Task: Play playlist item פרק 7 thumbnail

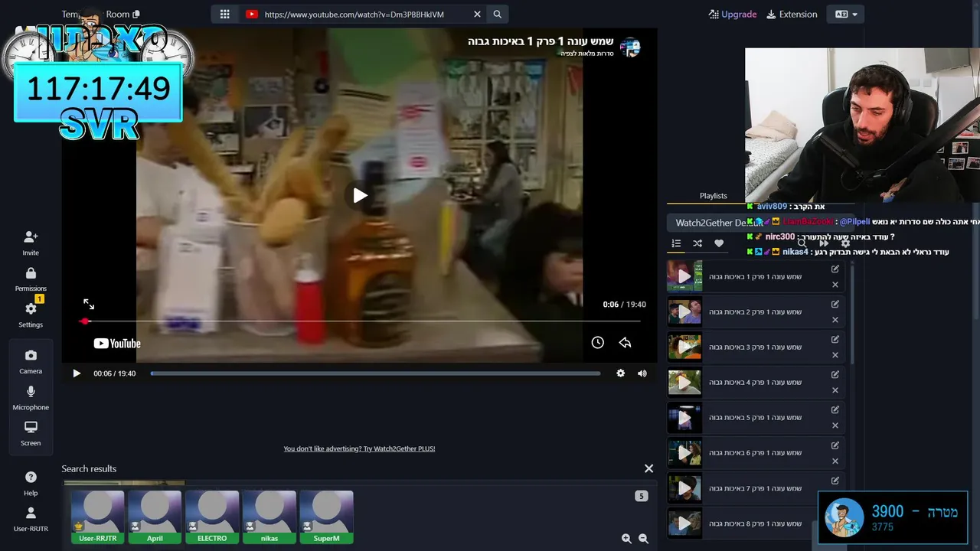Action: (684, 487)
